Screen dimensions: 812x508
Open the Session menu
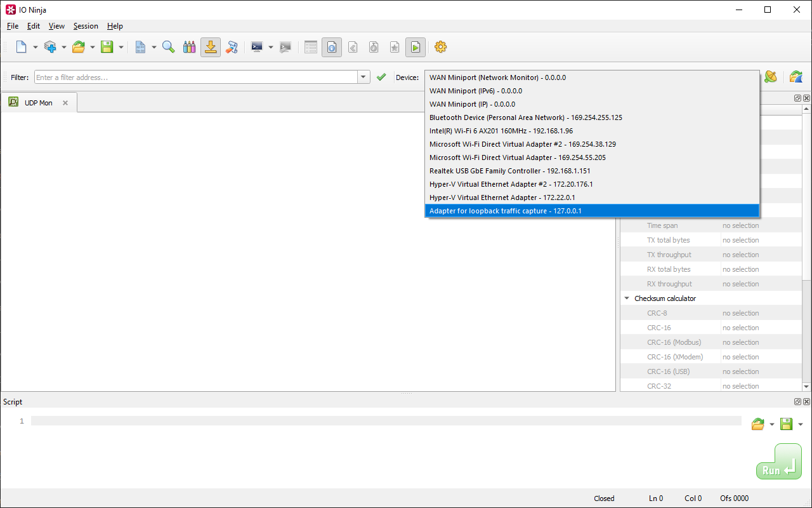tap(86, 26)
